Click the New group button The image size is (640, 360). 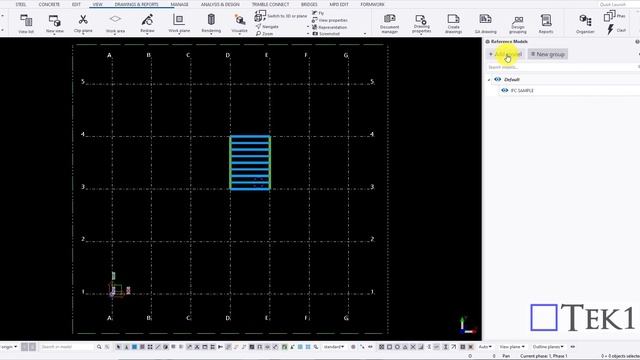(x=547, y=54)
